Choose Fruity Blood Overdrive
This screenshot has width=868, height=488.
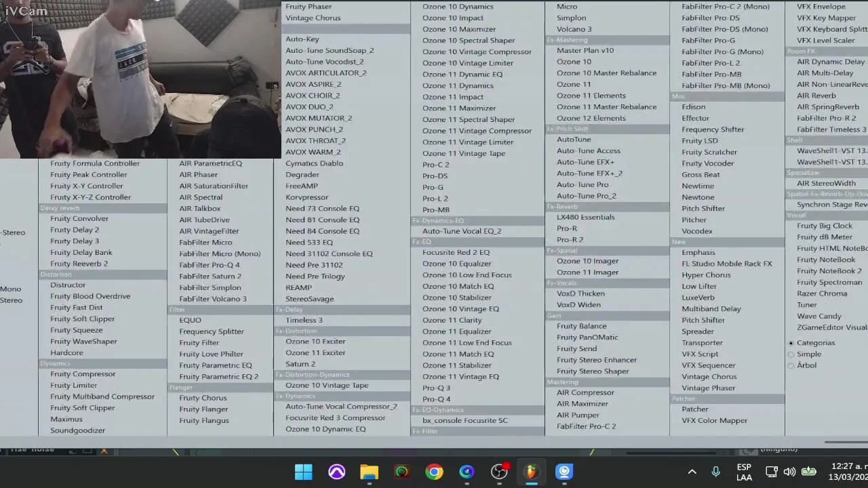tap(90, 296)
